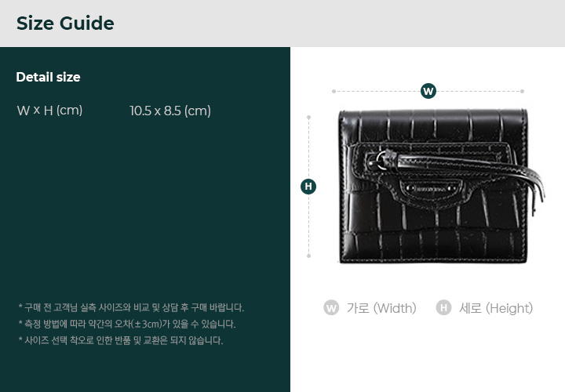Click the W x H (cm) label

coord(49,110)
